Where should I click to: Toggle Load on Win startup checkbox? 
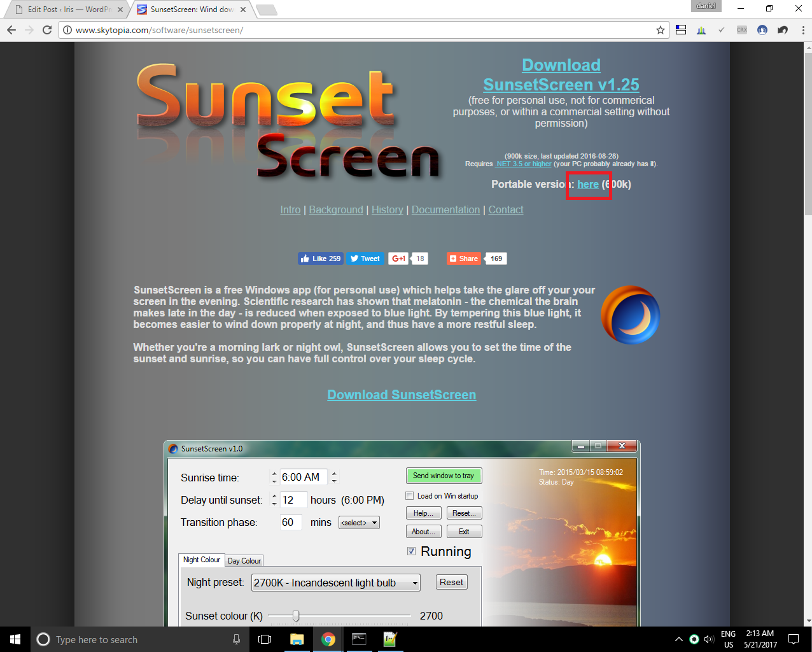point(410,496)
